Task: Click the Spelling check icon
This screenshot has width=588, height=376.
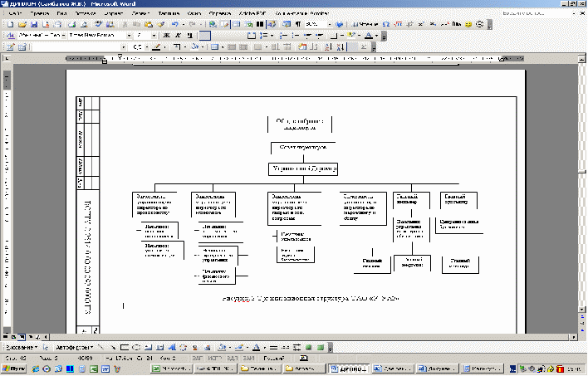Action: tap(98, 24)
